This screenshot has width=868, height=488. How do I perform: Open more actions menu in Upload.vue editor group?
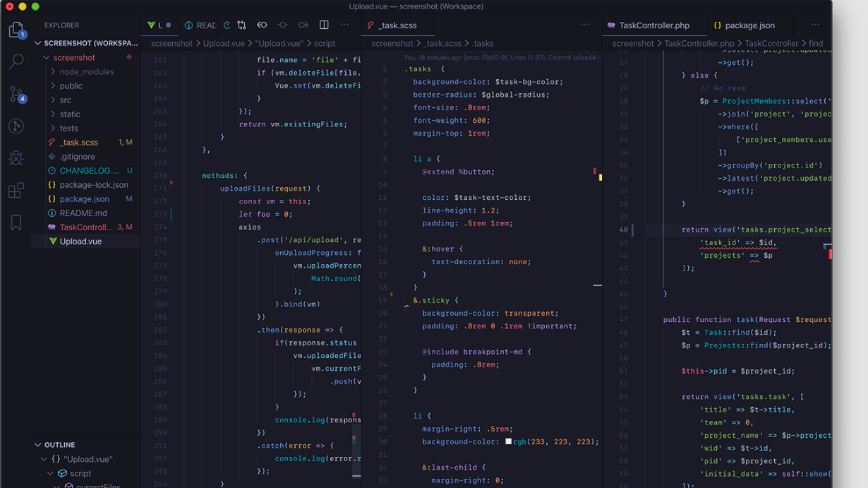[344, 25]
